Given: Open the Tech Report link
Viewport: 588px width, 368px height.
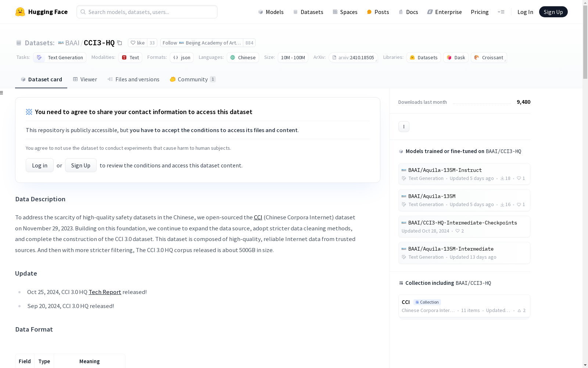Looking at the screenshot, I should click(105, 292).
